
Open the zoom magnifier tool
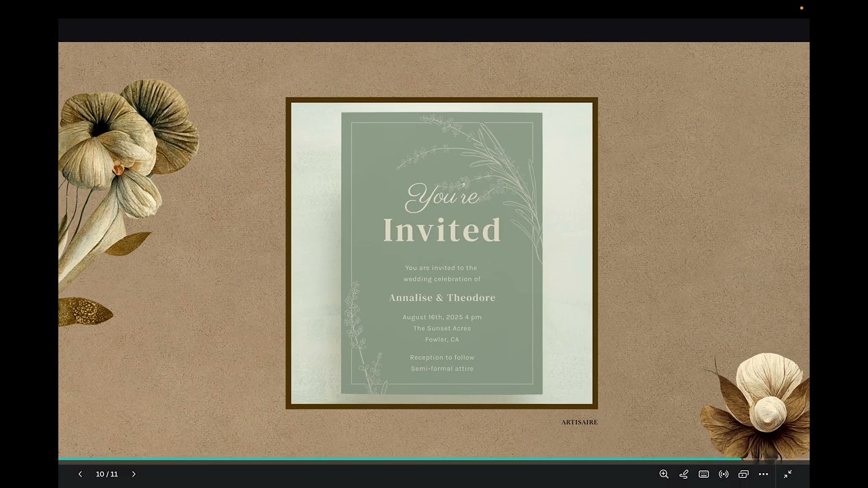(x=664, y=474)
